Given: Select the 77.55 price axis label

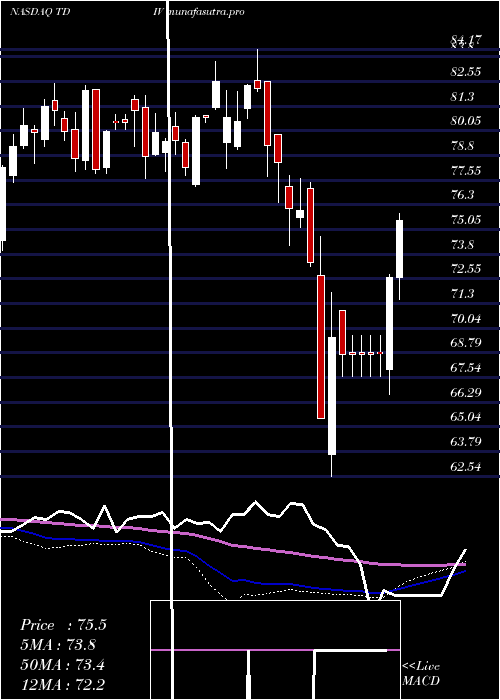Looking at the screenshot, I should pyautogui.click(x=466, y=171).
